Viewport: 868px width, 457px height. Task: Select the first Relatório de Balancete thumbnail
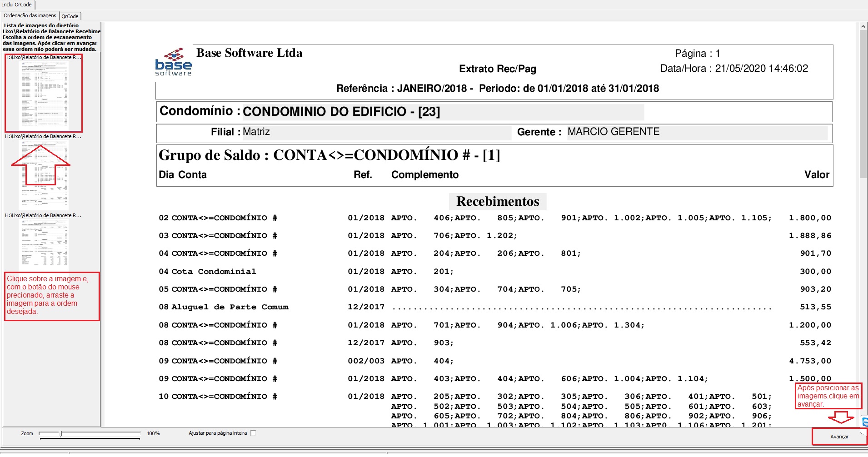tap(43, 93)
